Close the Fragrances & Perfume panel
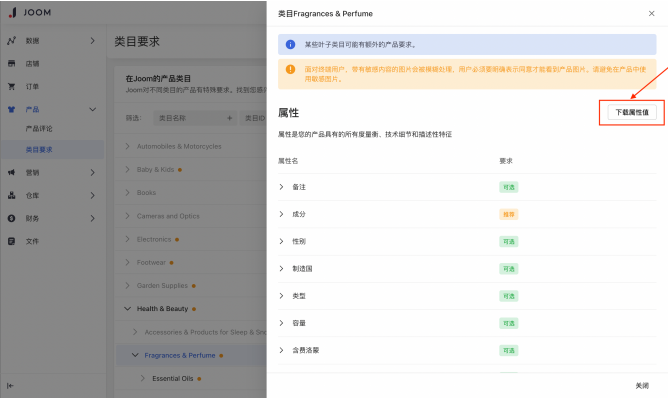The width and height of the screenshot is (669, 401). click(x=651, y=14)
